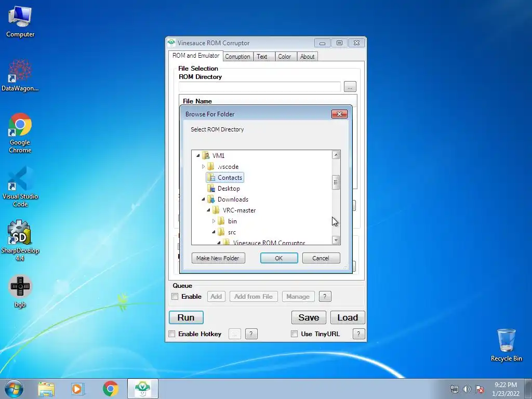The height and width of the screenshot is (399, 532).
Task: Click the network tray icon
Action: (x=454, y=389)
